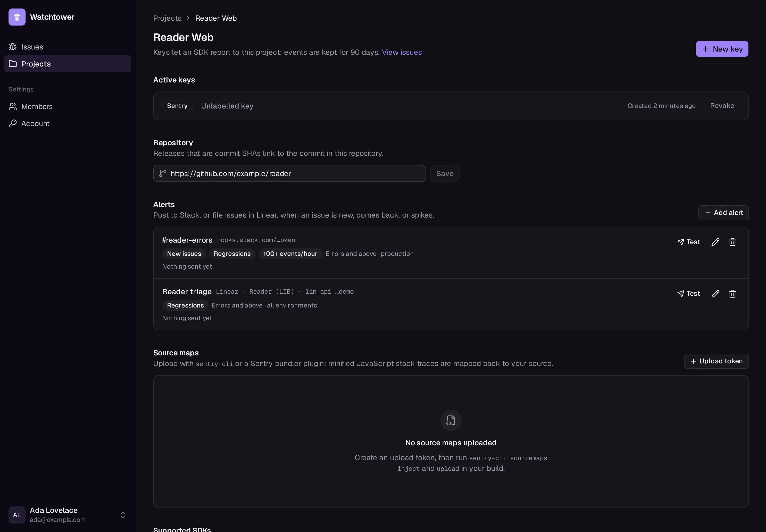Follow the View issues link
This screenshot has width=766, height=532.
(x=402, y=52)
